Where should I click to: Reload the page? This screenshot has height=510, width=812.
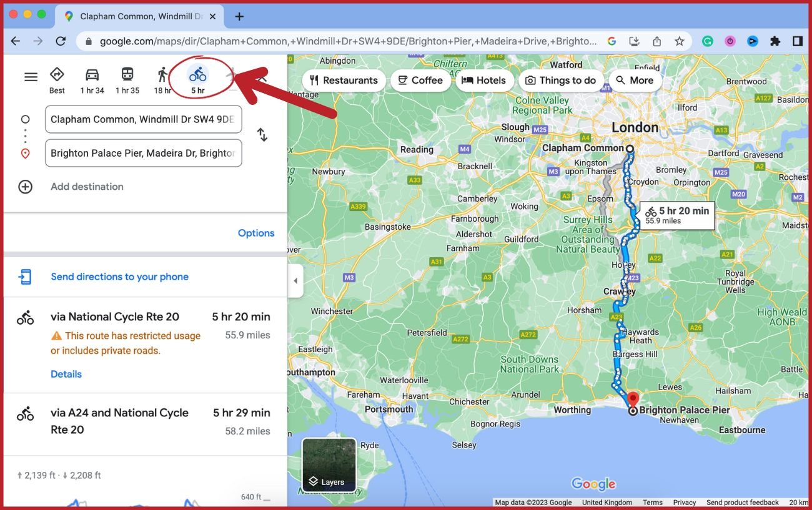[61, 41]
